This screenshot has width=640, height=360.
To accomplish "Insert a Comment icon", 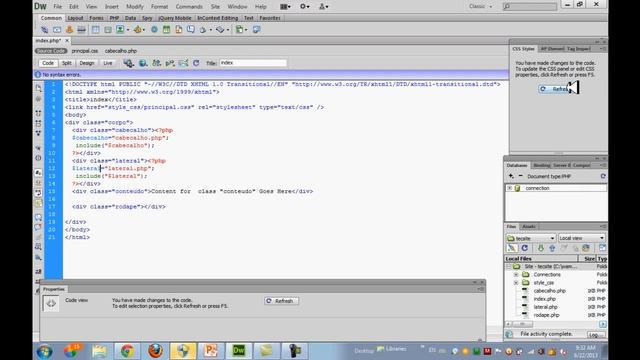I will coord(191,30).
